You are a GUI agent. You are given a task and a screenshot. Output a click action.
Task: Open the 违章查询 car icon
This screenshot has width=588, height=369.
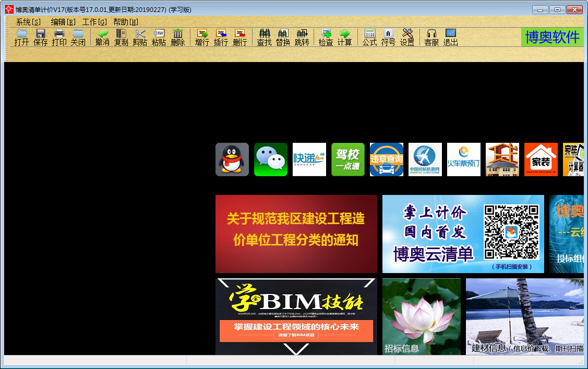point(387,159)
